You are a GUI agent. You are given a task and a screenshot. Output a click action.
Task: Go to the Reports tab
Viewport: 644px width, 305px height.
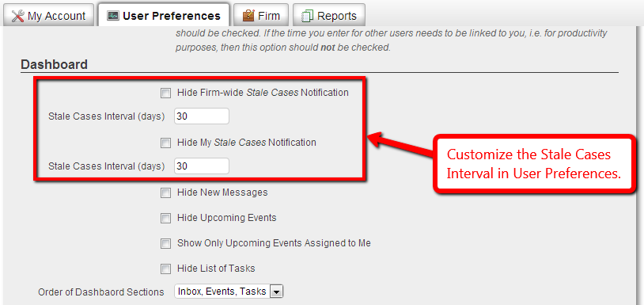point(329,15)
